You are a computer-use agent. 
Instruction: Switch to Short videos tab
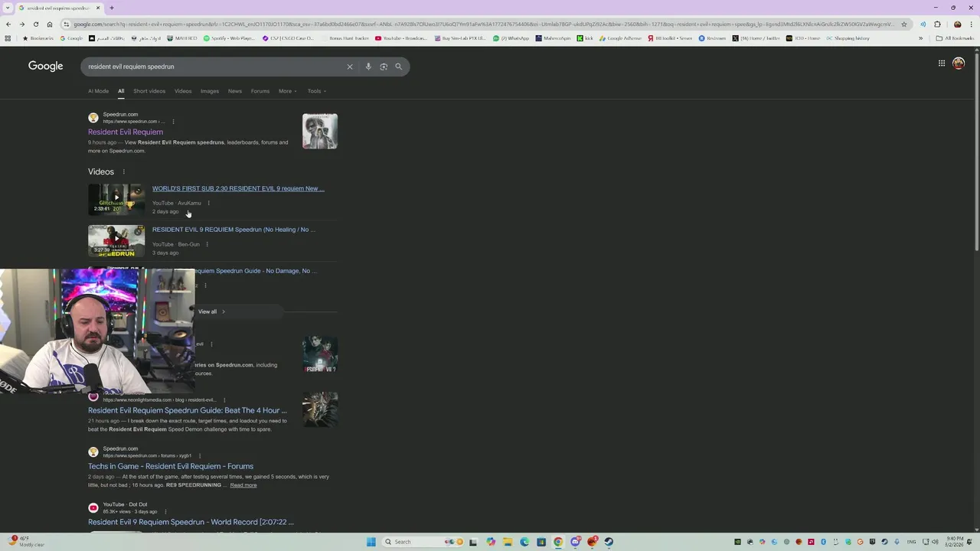pyautogui.click(x=149, y=91)
